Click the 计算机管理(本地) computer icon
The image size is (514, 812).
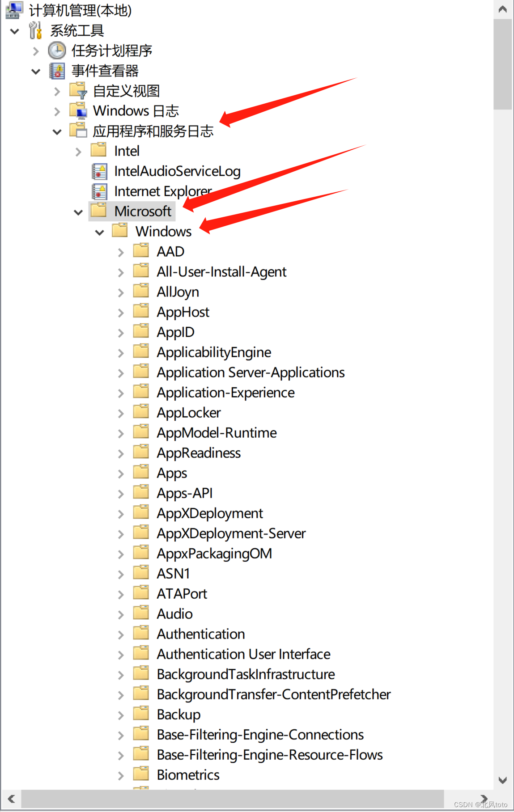[14, 10]
